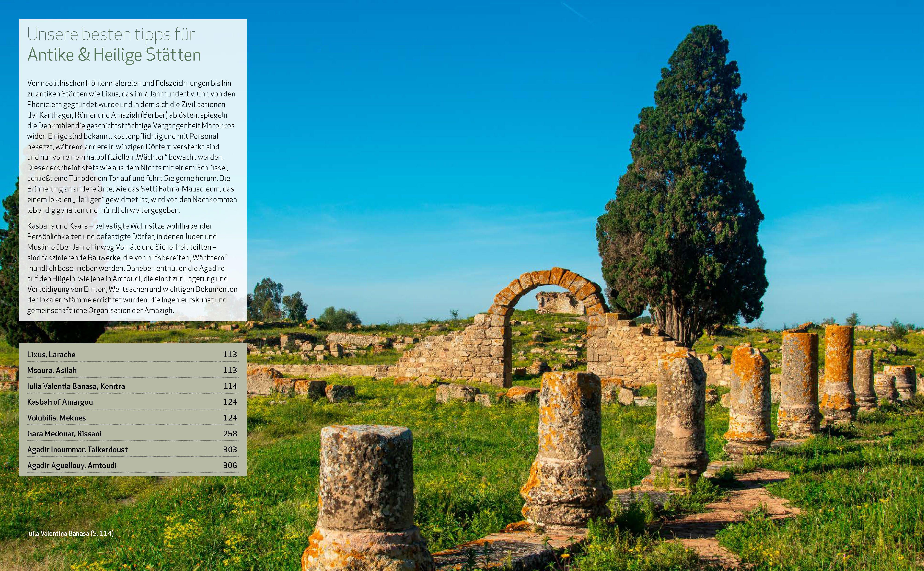Open the Msoura, Asilah entry
The width and height of the screenshot is (924, 571).
pos(52,371)
